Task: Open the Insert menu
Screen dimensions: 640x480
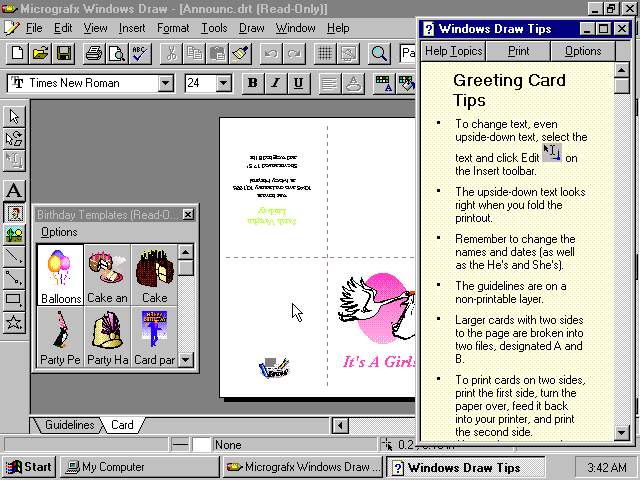Action: click(x=132, y=28)
